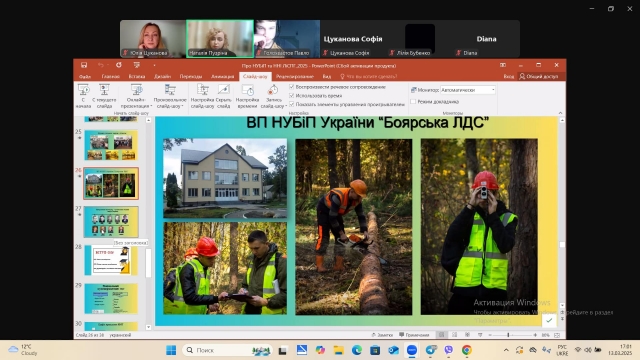The image size is (640, 360).
Task: Show hidden system tray icons chevron
Action: [506, 350]
